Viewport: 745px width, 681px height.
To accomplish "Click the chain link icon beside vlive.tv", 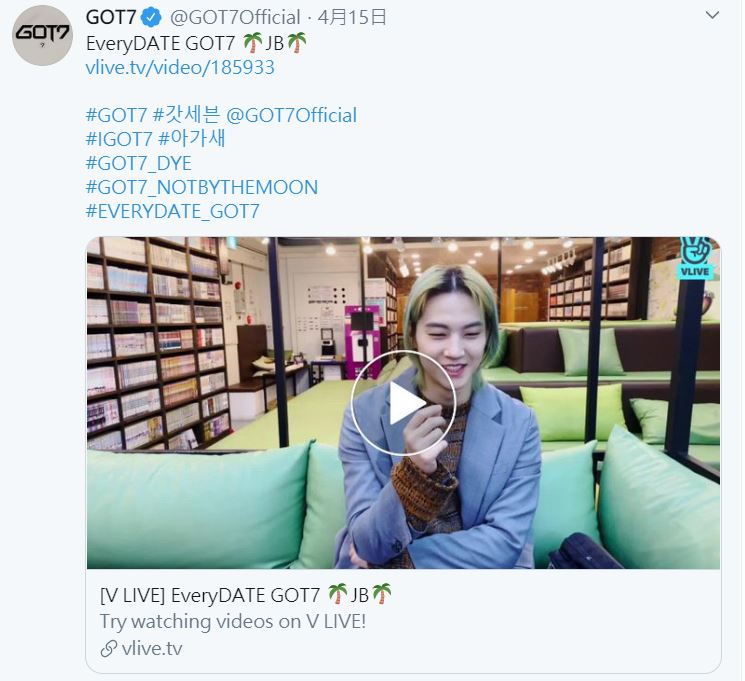I will (109, 649).
